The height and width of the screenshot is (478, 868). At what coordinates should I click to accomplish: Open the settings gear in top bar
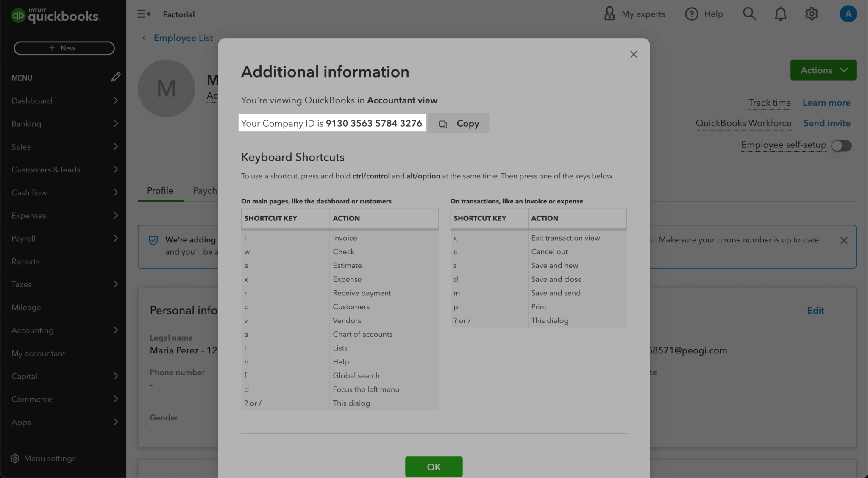[812, 14]
